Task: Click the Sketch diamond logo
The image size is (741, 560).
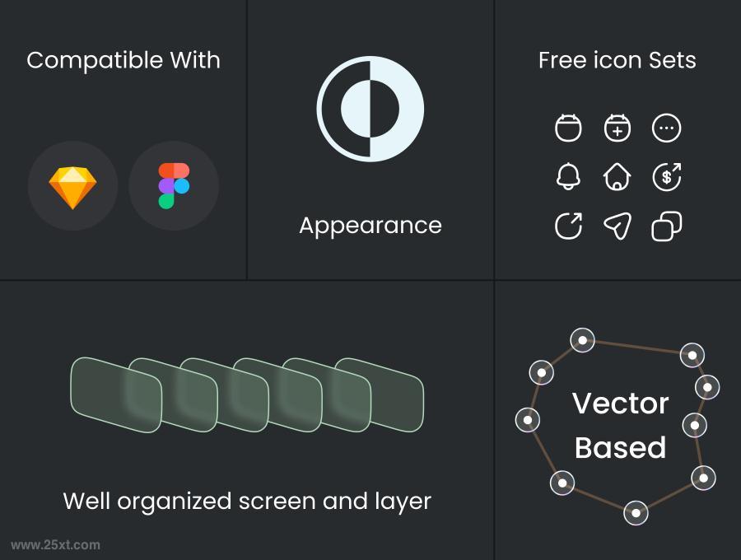Action: [72, 187]
